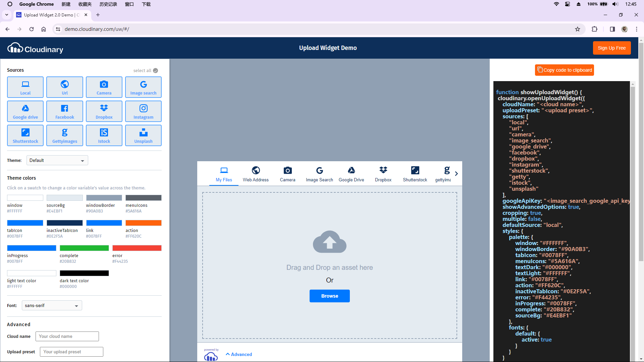Click the Cloud name input field
The image size is (644, 362).
(67, 337)
